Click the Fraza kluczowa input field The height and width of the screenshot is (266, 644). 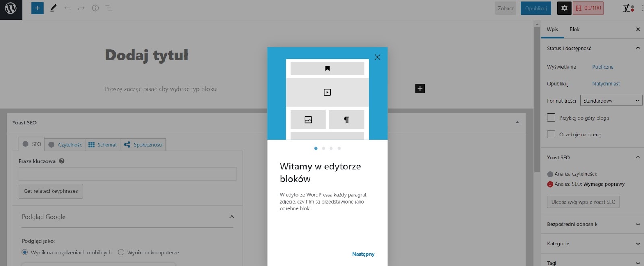pos(127,174)
